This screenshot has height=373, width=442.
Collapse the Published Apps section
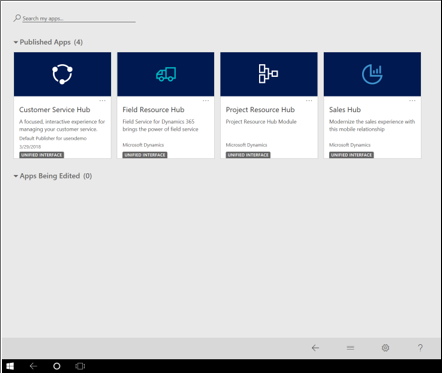[16, 42]
